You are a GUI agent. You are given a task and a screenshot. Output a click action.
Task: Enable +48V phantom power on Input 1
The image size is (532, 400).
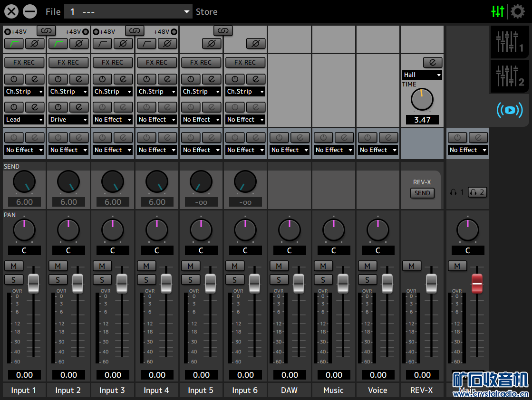point(8,32)
